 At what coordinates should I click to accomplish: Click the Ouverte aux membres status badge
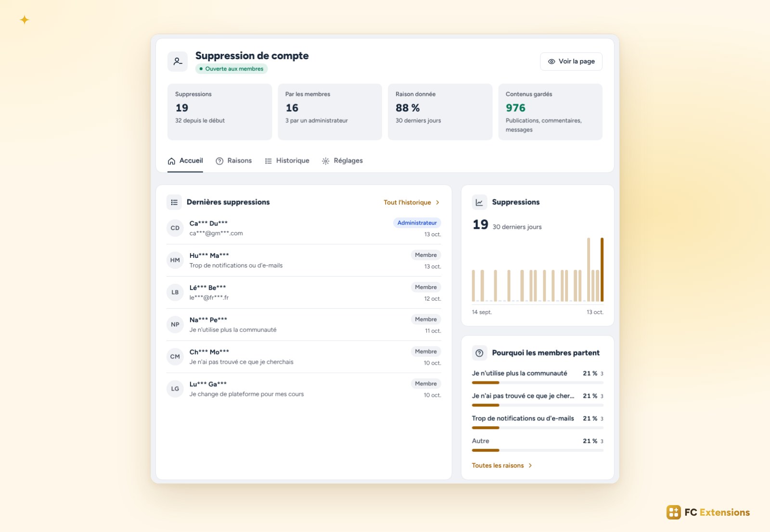point(231,69)
